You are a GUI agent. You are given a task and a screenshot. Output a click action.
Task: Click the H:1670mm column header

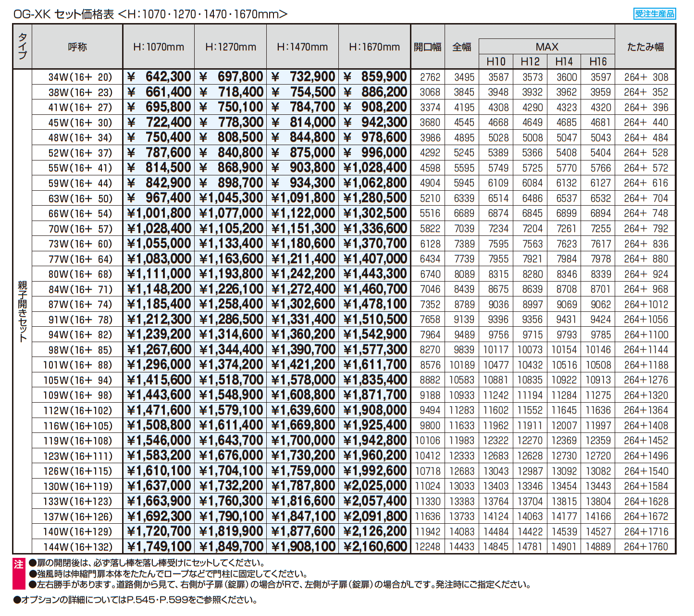(x=374, y=47)
